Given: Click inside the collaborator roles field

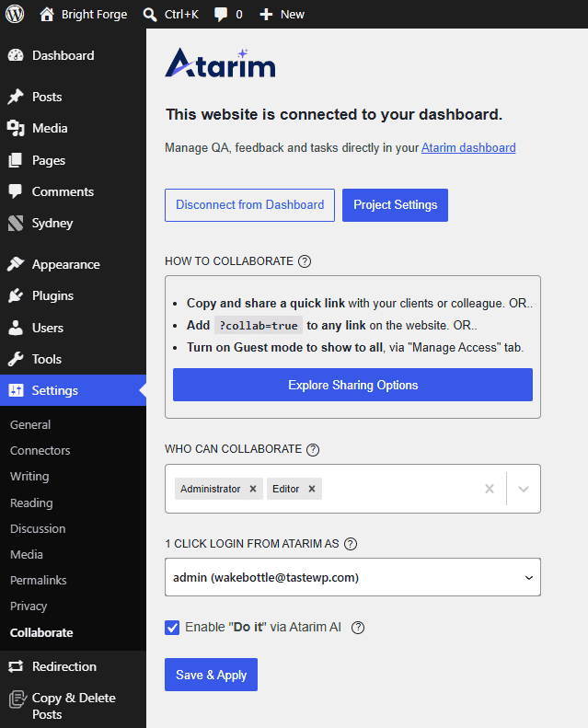Looking at the screenshot, I should coord(352,489).
